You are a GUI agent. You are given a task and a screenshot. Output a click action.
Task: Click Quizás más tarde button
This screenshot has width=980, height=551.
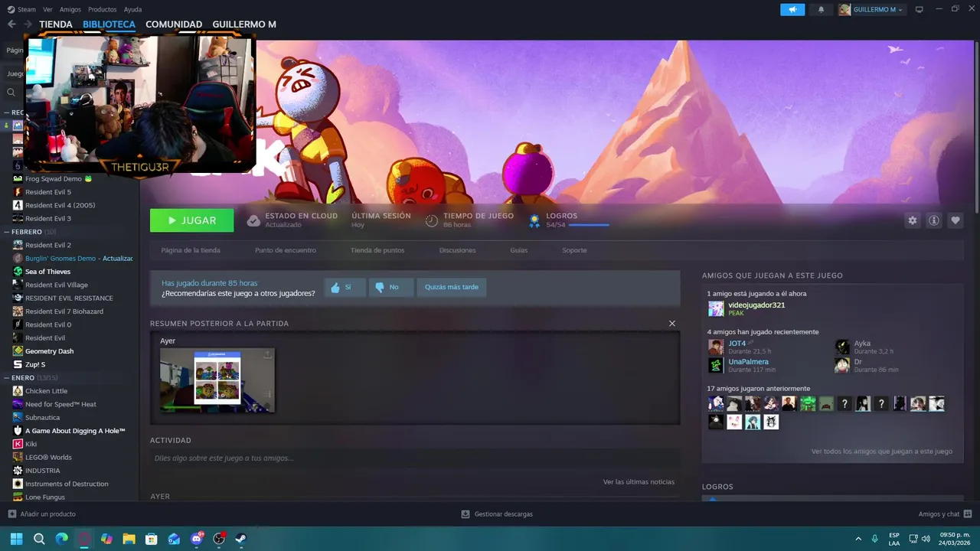click(x=452, y=288)
